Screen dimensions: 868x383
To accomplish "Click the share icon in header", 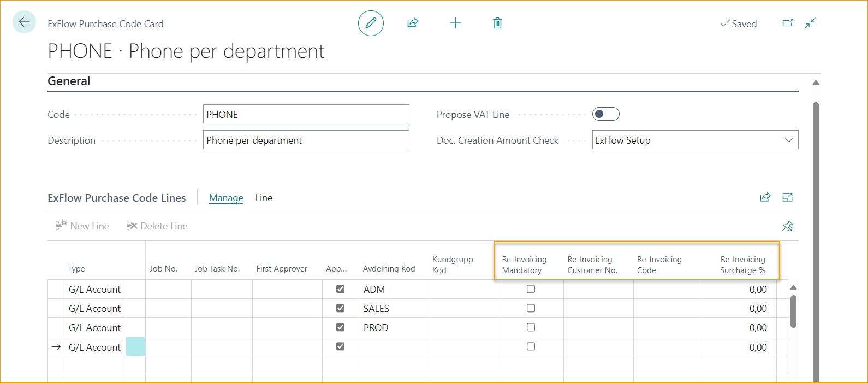I will 413,23.
